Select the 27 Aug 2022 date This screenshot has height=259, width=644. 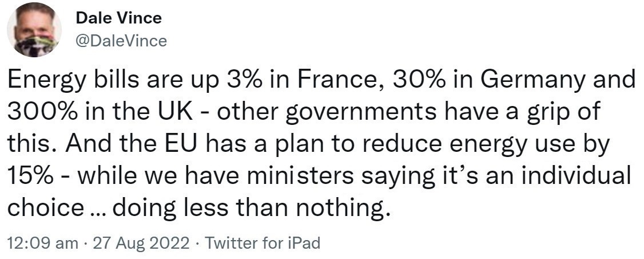click(142, 243)
